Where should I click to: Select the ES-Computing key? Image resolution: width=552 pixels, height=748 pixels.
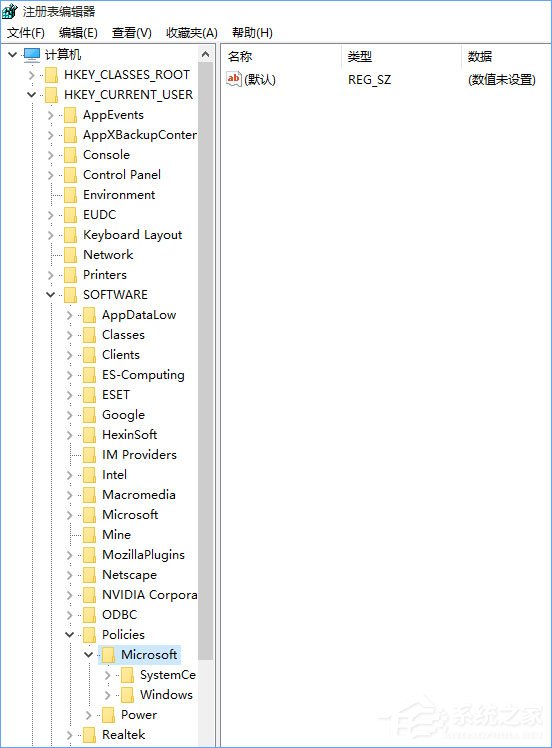click(x=143, y=375)
